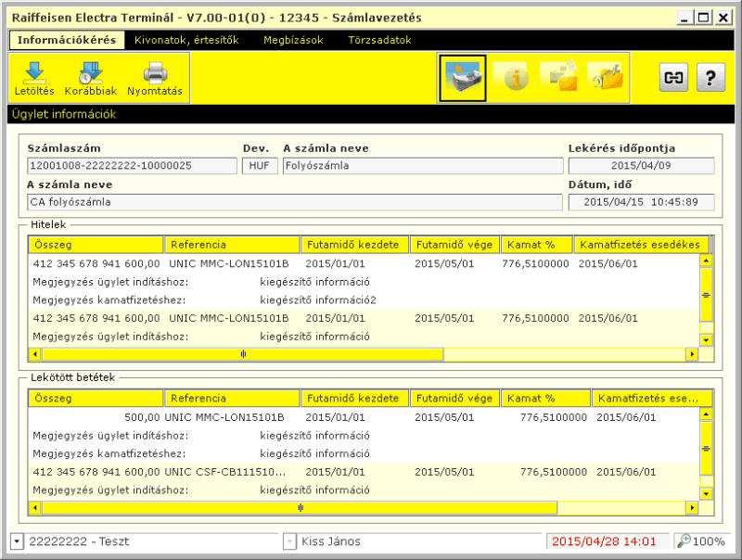Screen dimensions: 742x560
Task: Open the Információkérés menu tab
Action: tap(67, 40)
